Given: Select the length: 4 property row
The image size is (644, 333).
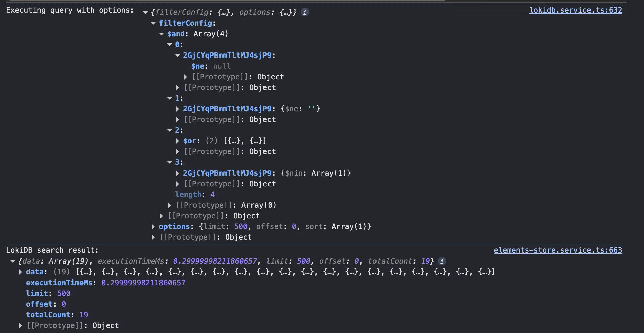Looking at the screenshot, I should [x=195, y=195].
